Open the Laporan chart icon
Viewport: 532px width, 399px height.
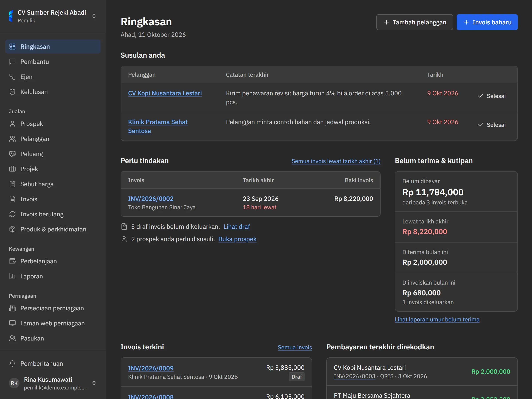12,276
